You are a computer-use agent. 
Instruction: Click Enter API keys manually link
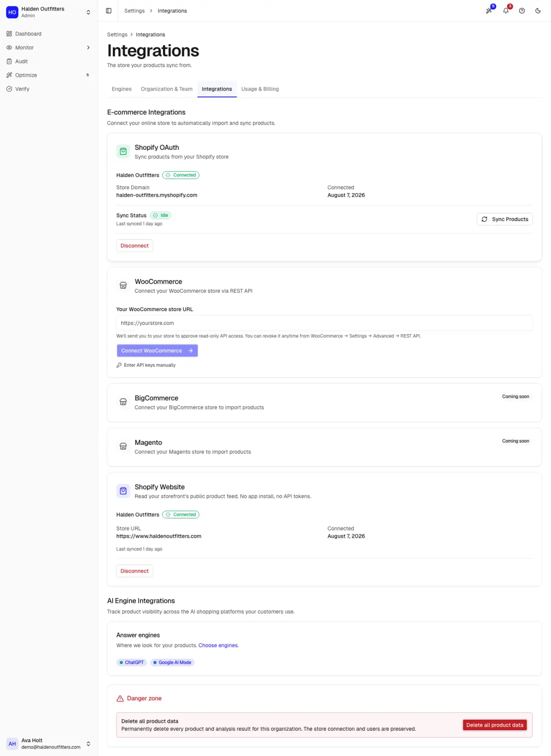pos(146,365)
